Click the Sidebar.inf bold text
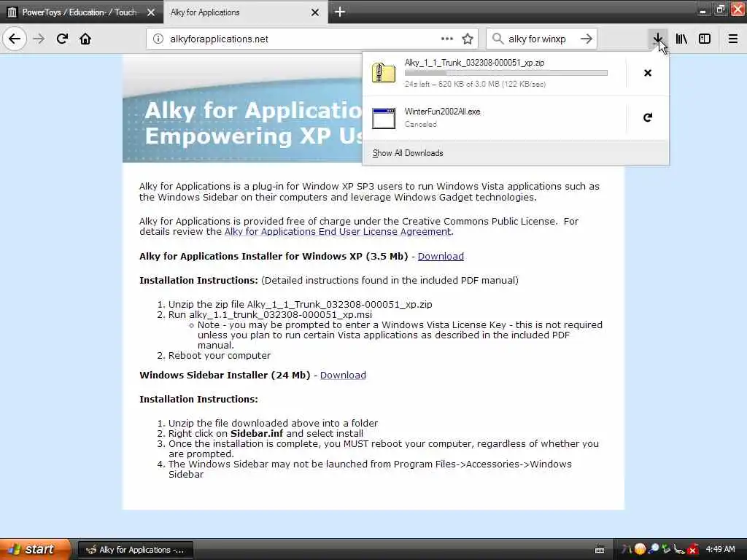 (x=257, y=433)
